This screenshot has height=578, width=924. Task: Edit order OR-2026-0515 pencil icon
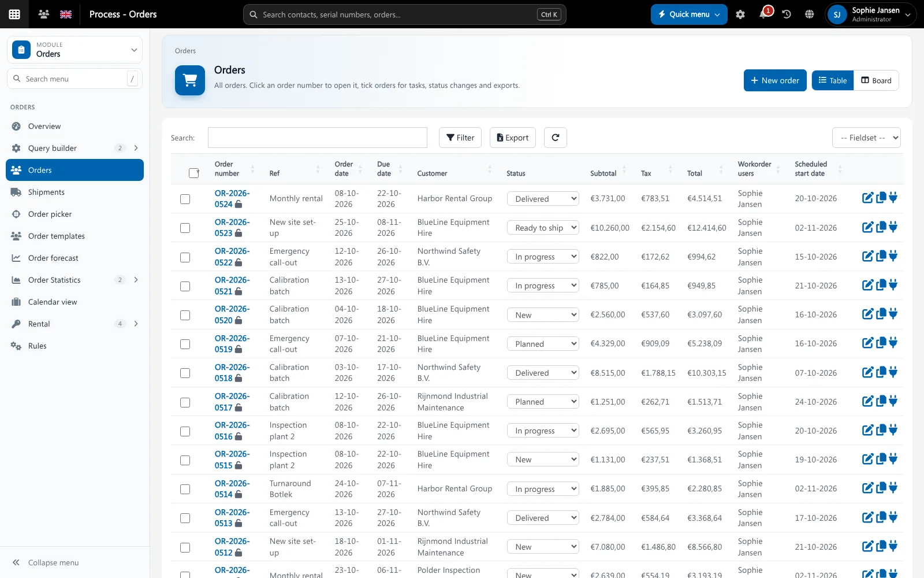point(867,459)
